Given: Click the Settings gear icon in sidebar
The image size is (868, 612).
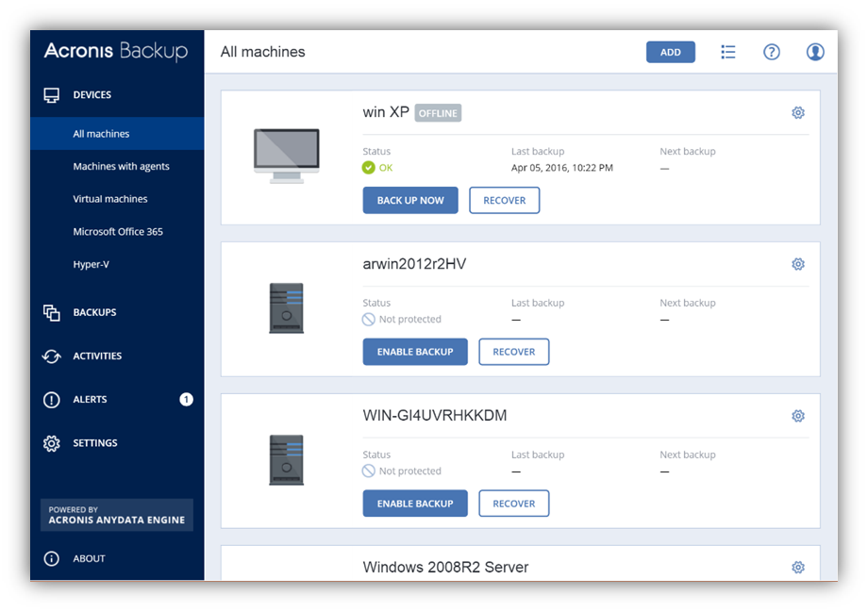Looking at the screenshot, I should pos(52,443).
